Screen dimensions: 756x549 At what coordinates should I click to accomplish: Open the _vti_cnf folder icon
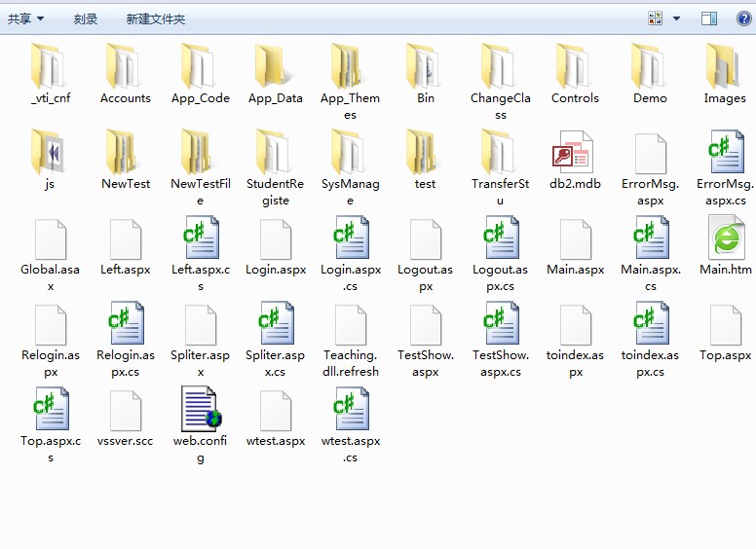coord(48,66)
